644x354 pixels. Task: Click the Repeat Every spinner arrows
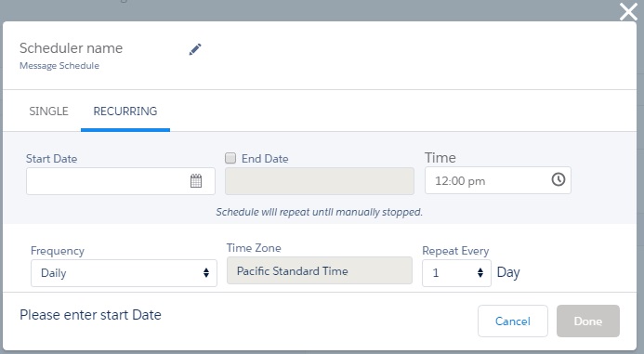[480, 272]
